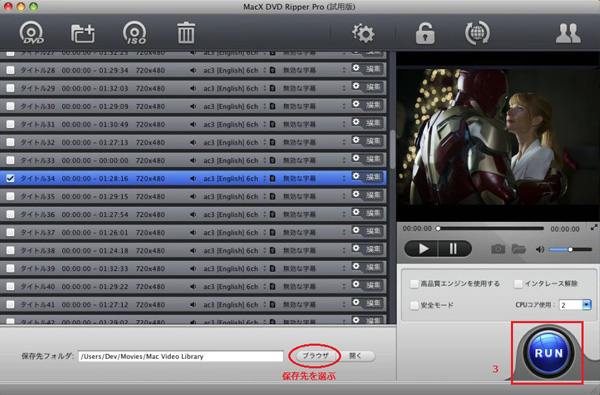Select the タイトル31 checkbox
The height and width of the screenshot is (395, 600).
point(10,124)
